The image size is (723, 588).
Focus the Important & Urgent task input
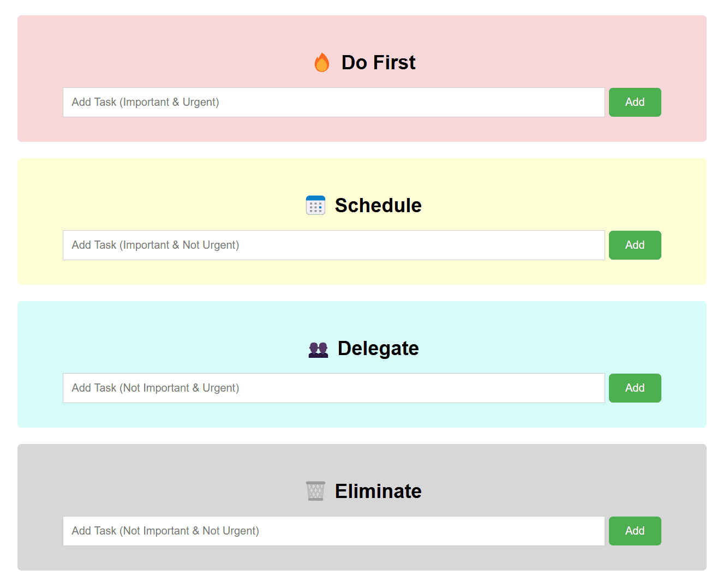(x=333, y=102)
